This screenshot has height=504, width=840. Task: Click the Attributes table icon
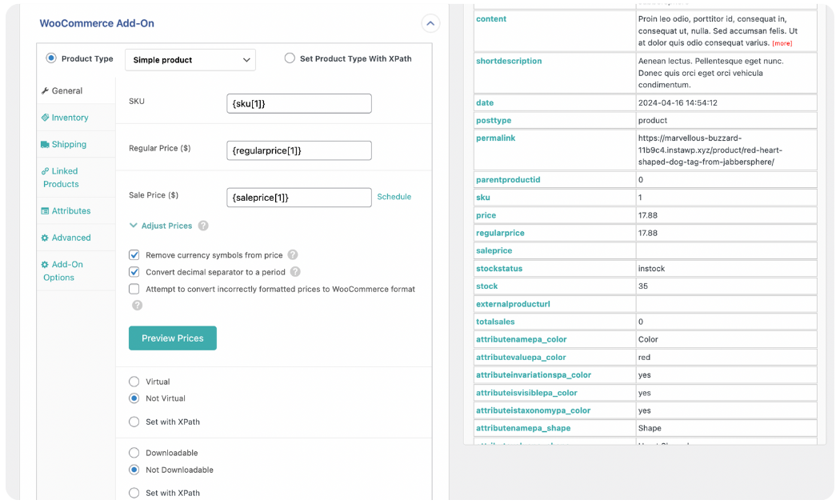point(45,211)
